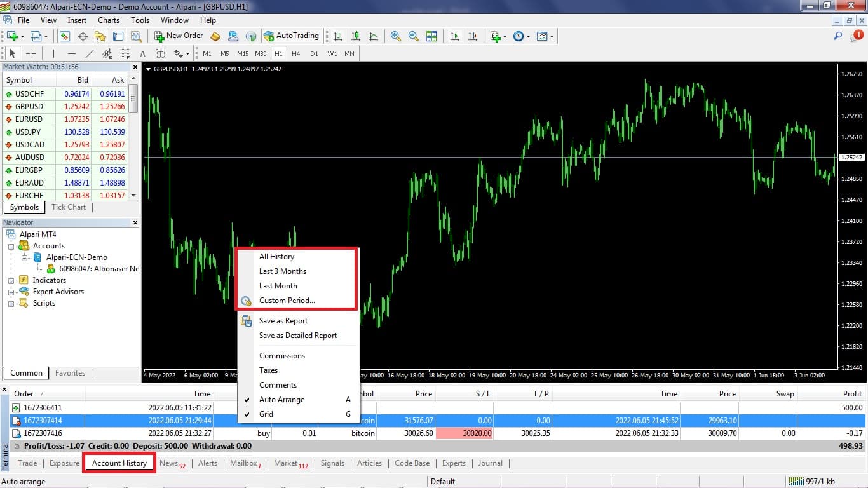The height and width of the screenshot is (488, 868).
Task: Click the Zoom Out magnifier icon
Action: click(414, 36)
